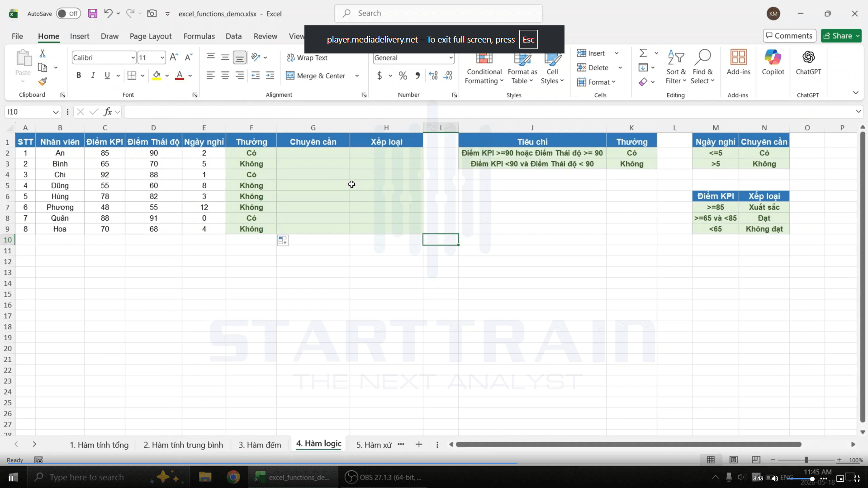868x488 pixels.
Task: Switch to sheet 3. Hàm đếm
Action: tap(260, 445)
